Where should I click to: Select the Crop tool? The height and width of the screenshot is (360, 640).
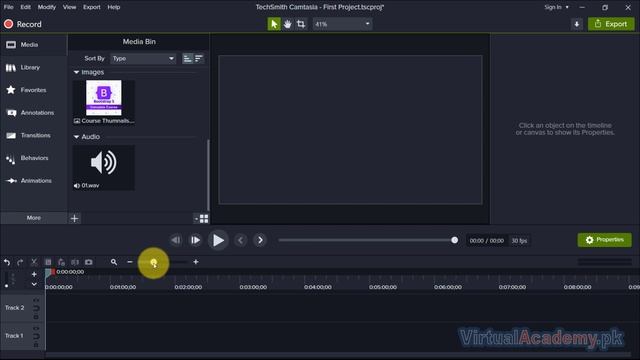click(301, 24)
